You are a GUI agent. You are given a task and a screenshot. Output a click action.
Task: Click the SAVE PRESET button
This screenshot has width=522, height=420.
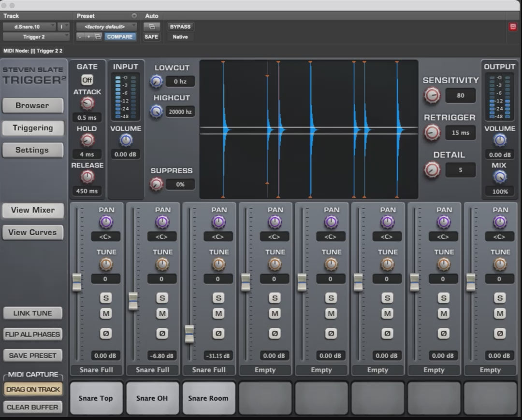33,355
